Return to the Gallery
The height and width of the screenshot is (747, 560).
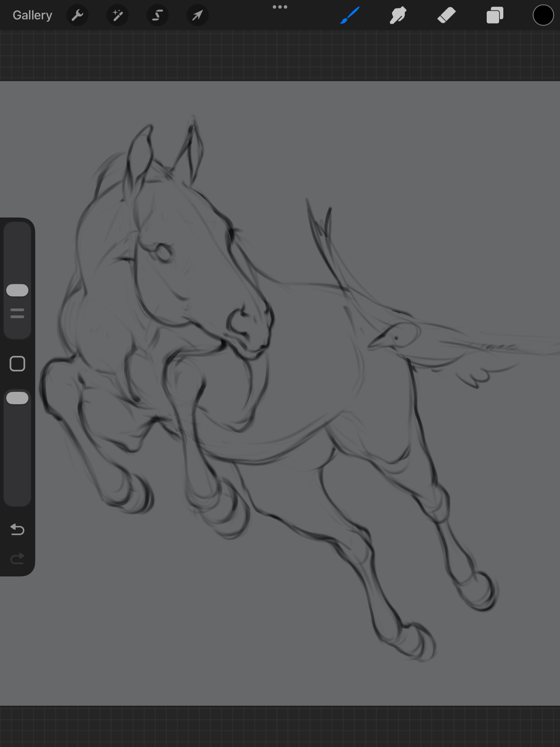coord(32,15)
